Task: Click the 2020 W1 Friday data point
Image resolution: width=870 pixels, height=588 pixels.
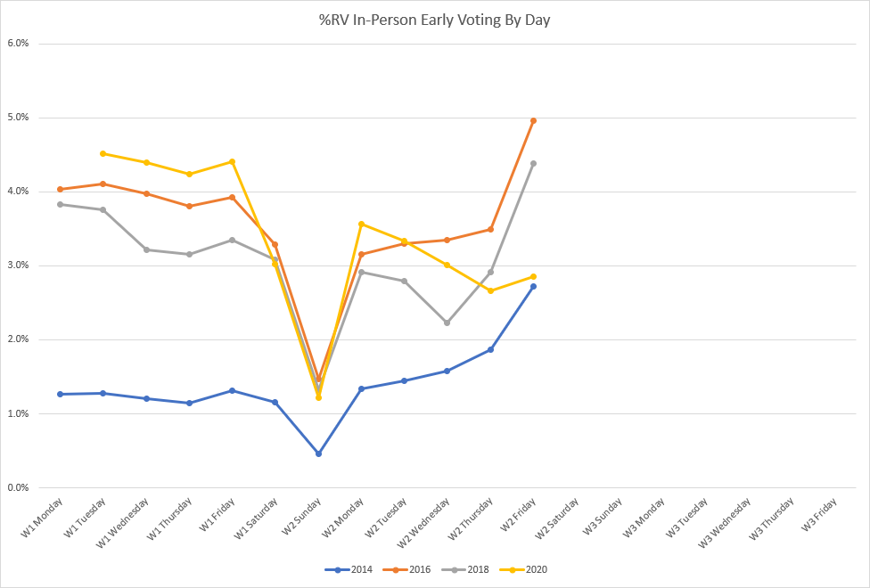Action: coord(232,162)
